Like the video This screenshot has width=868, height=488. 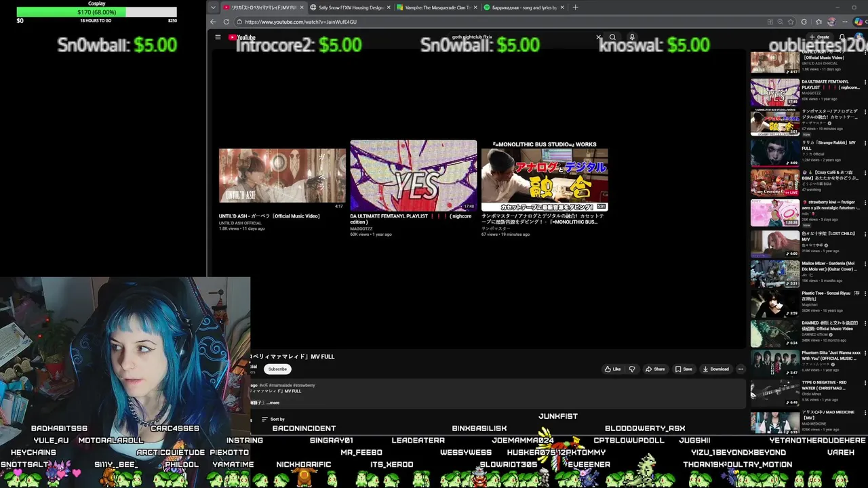pos(612,369)
